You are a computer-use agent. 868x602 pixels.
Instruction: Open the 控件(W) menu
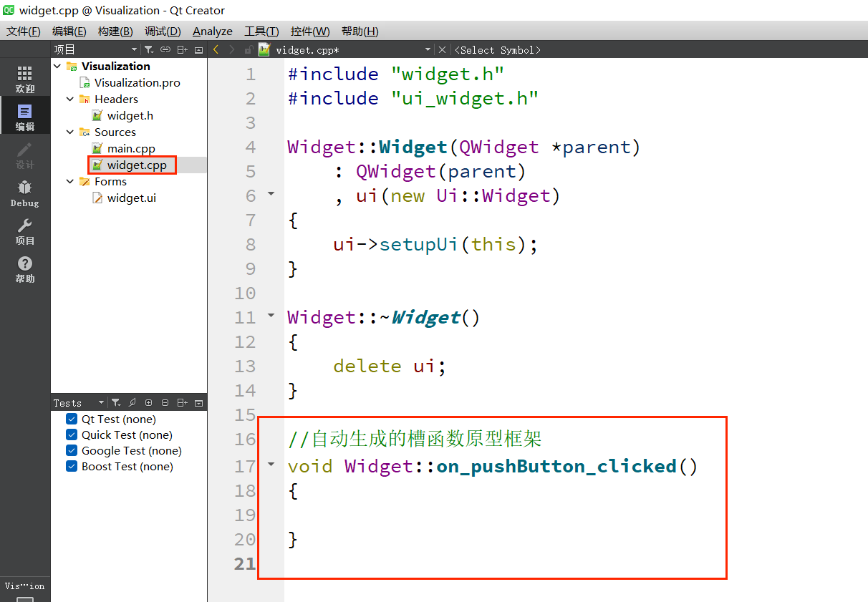[x=310, y=31]
